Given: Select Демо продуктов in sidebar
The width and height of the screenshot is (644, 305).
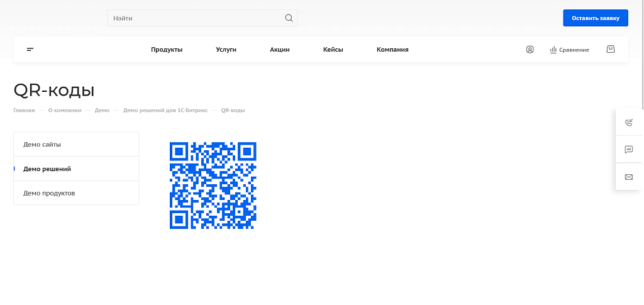Looking at the screenshot, I should pyautogui.click(x=76, y=193).
